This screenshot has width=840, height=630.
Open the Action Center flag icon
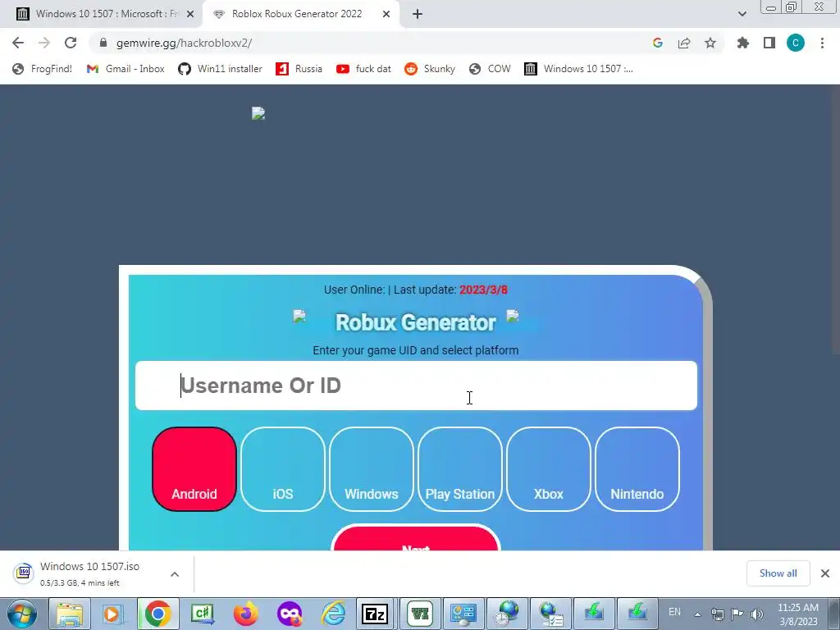pyautogui.click(x=737, y=614)
